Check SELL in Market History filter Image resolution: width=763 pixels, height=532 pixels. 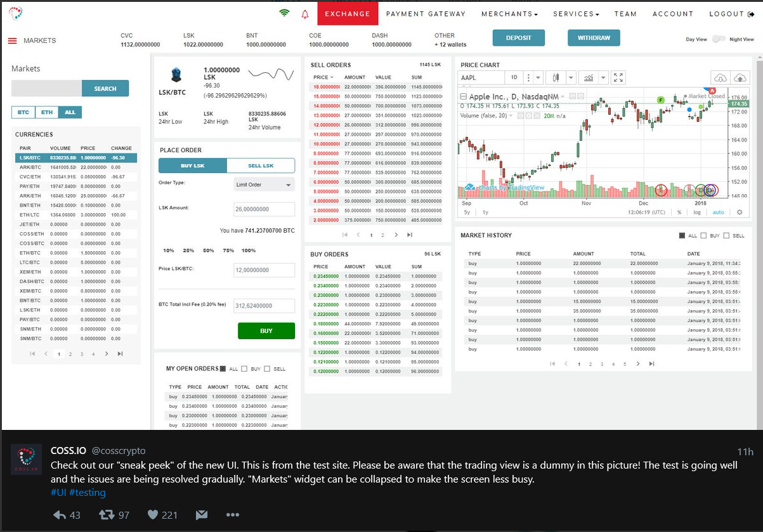coord(726,235)
